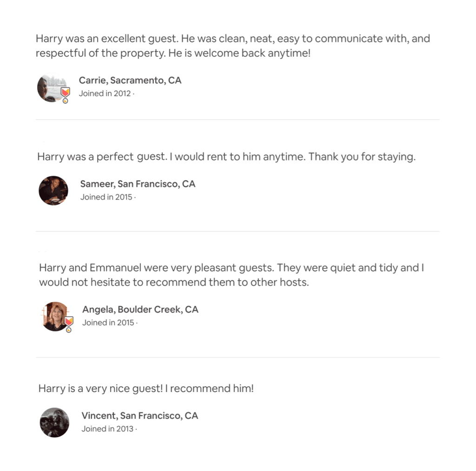This screenshot has height=471, width=476.
Task: Open Angela's profile photo
Action: point(55,317)
